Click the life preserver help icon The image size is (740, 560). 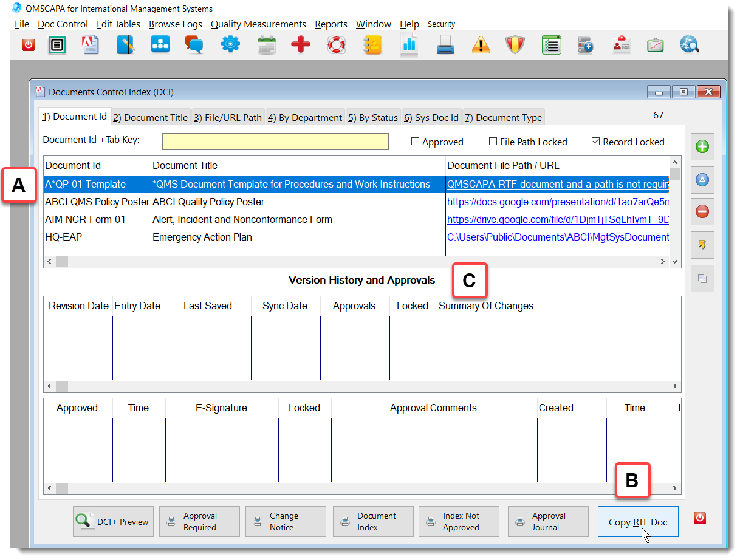(336, 44)
